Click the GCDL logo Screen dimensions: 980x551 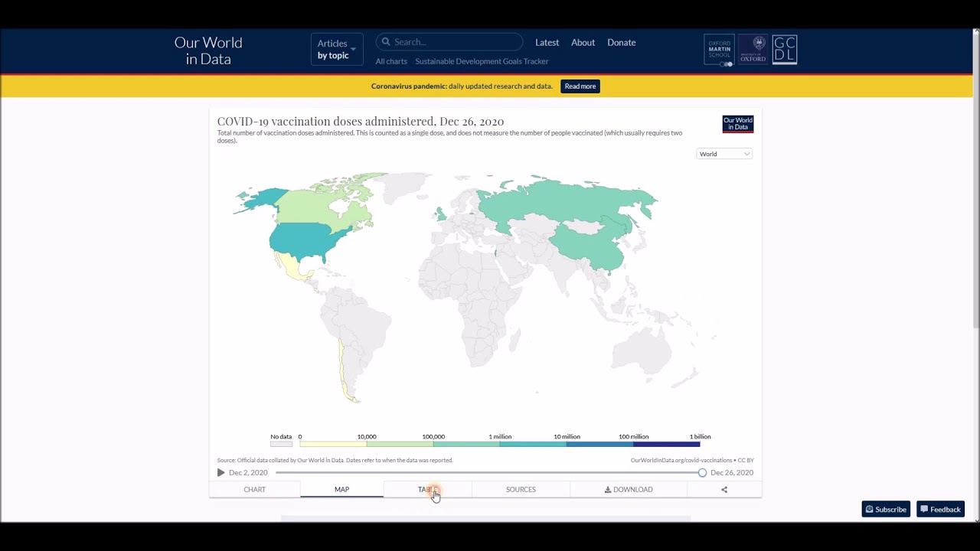point(785,50)
